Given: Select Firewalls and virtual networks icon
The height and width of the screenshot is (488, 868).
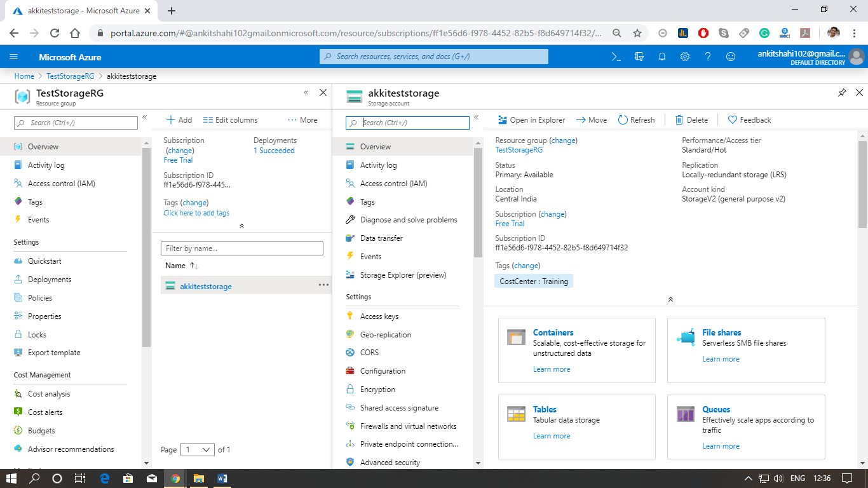Looking at the screenshot, I should click(x=349, y=426).
